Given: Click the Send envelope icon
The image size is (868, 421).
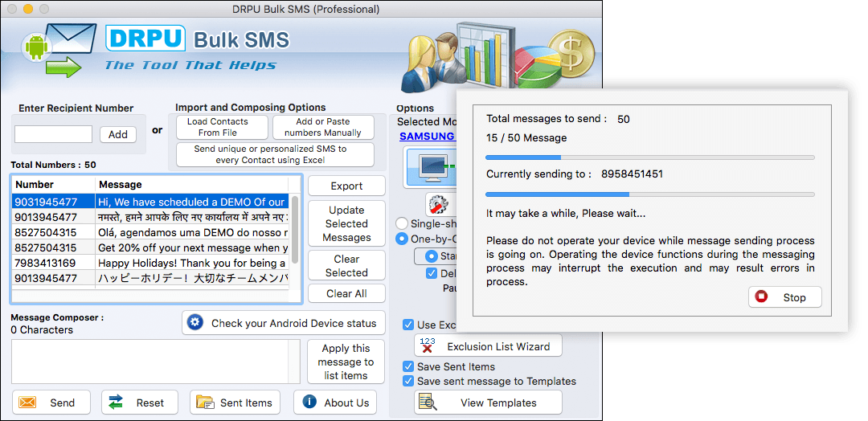Looking at the screenshot, I should click(27, 403).
